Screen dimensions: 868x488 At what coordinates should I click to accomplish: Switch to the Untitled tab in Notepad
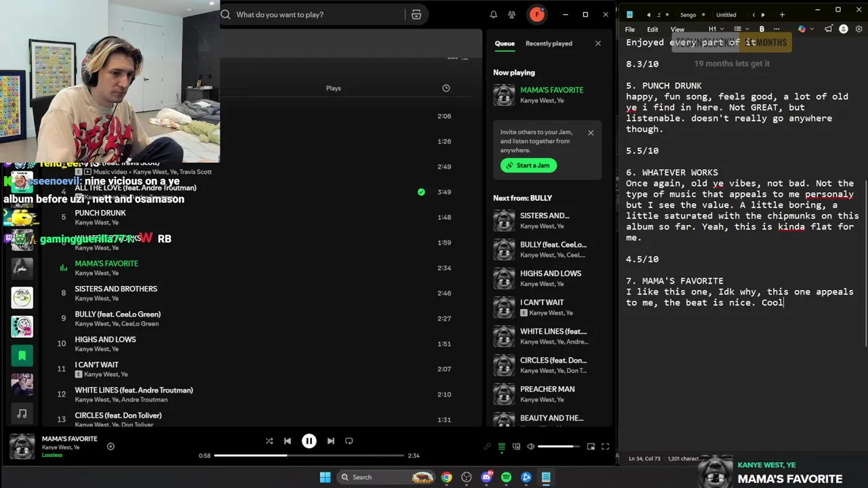click(726, 14)
